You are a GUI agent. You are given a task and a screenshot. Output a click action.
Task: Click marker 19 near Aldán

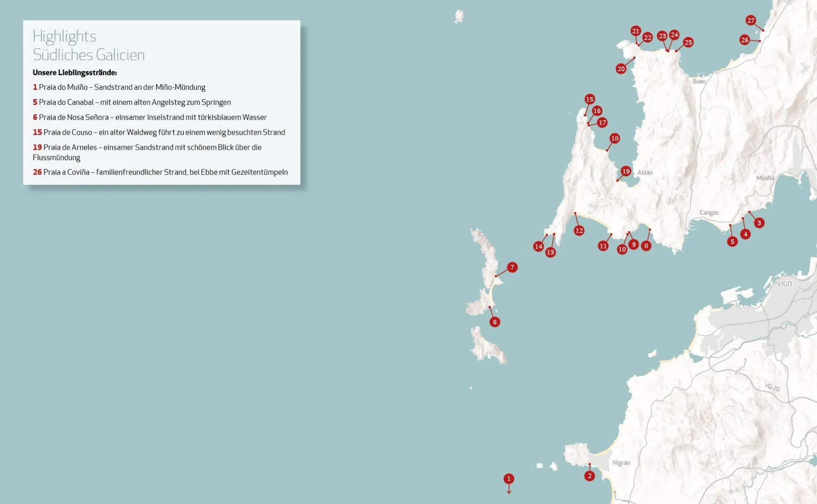625,171
